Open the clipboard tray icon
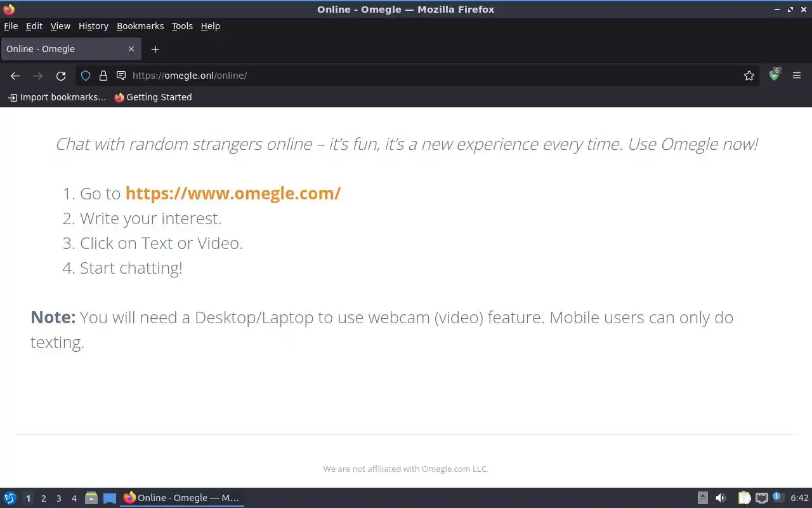Screen dimensions: 812x508 tap(744, 498)
